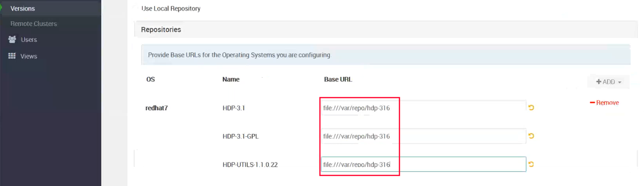Open Versions in the sidebar
The image size is (644, 186).
click(23, 8)
